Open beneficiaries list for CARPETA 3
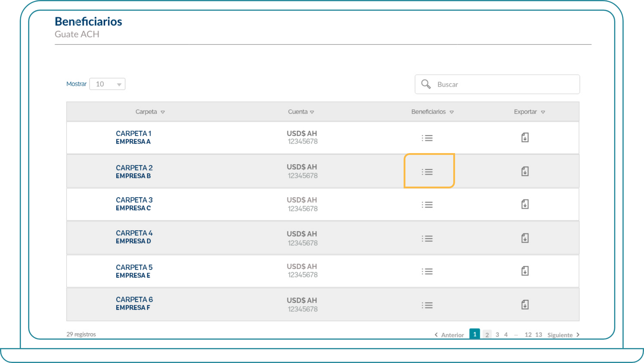The image size is (644, 363). [427, 205]
